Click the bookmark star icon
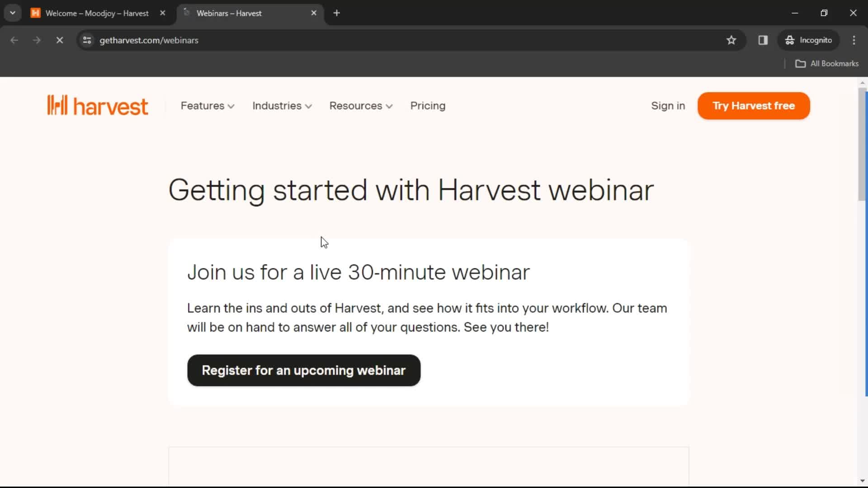868x488 pixels. click(731, 40)
